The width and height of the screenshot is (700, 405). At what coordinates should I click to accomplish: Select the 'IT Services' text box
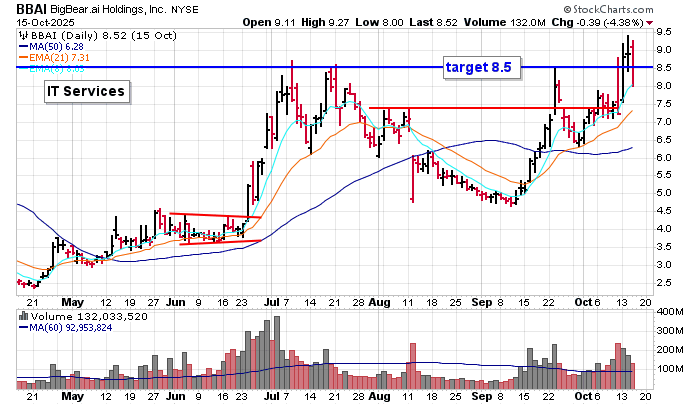coord(86,92)
